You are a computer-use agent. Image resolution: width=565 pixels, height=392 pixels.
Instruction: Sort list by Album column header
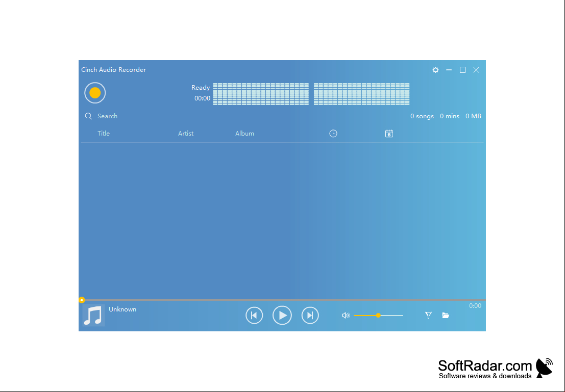pos(244,133)
